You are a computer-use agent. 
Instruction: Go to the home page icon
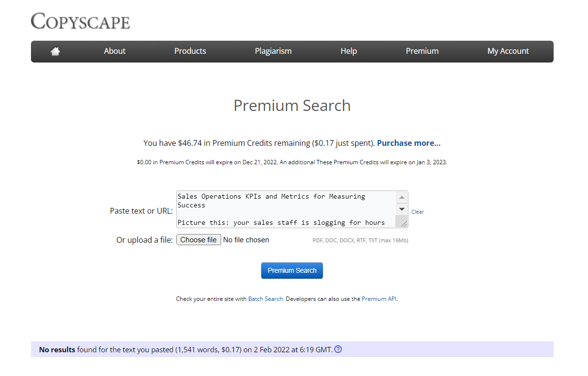55,51
